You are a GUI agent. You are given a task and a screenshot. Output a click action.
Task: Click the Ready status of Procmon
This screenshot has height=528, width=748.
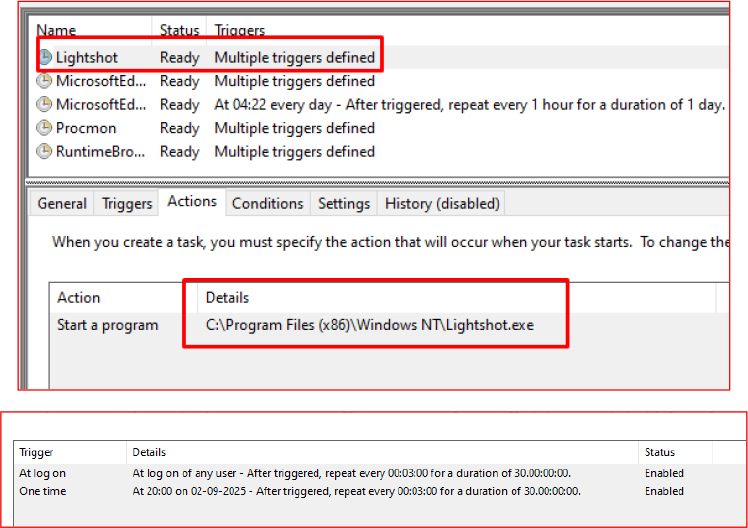(x=179, y=128)
